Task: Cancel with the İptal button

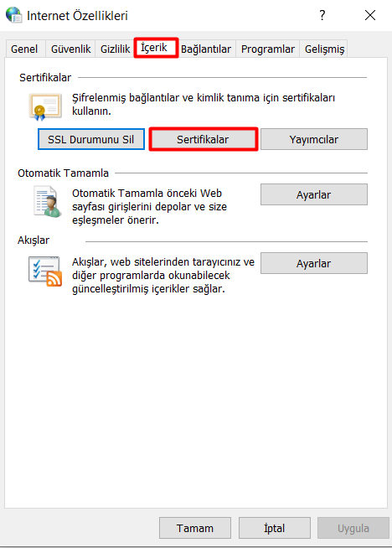Action: (274, 528)
